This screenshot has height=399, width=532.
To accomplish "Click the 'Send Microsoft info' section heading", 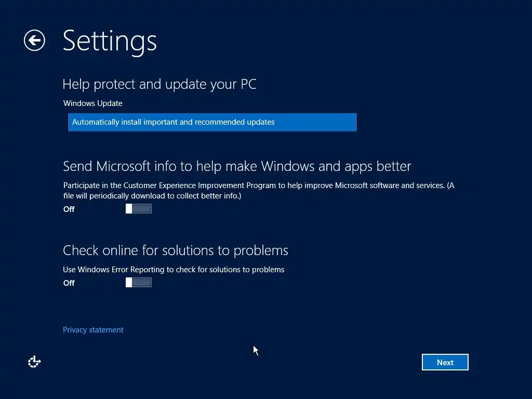I will (237, 166).
